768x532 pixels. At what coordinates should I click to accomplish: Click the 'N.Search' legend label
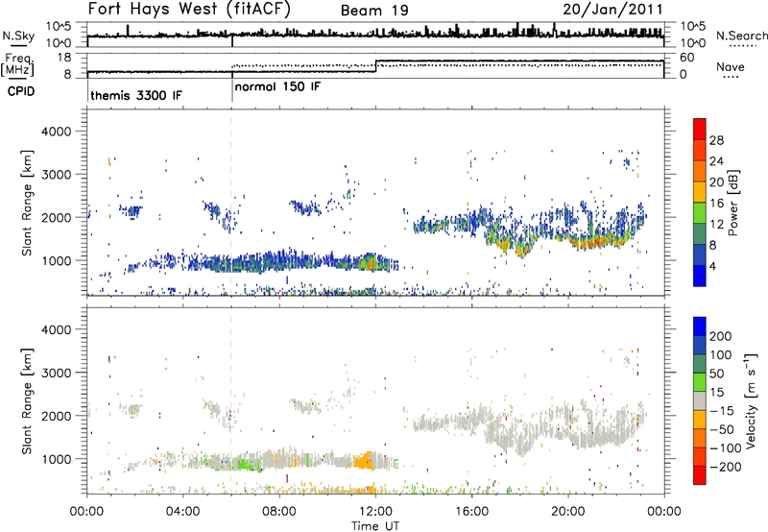tap(741, 36)
